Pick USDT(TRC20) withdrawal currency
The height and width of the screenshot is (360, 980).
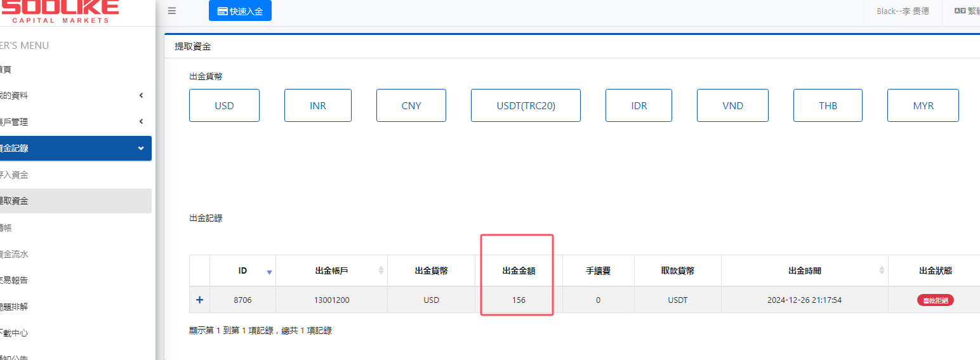pos(526,105)
